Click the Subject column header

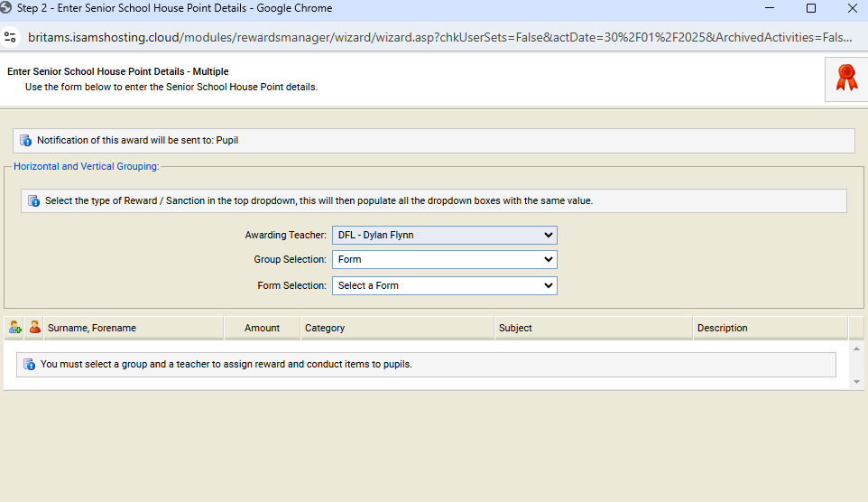515,328
